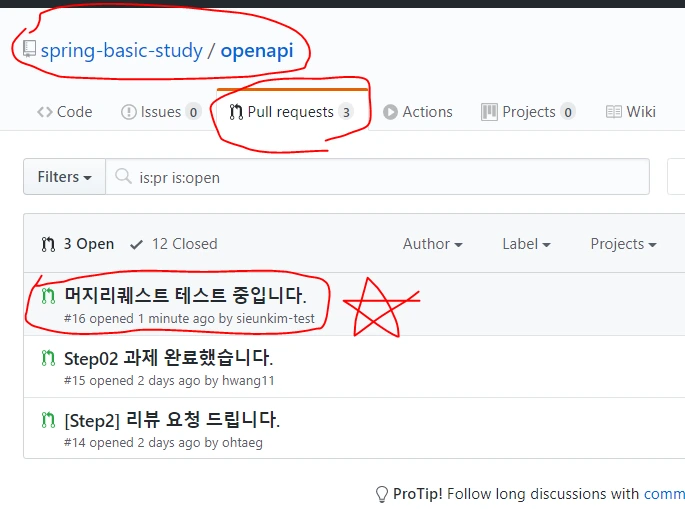Image resolution: width=685 pixels, height=509 pixels.
Task: Click green PR icon for pull request #14
Action: click(x=48, y=420)
